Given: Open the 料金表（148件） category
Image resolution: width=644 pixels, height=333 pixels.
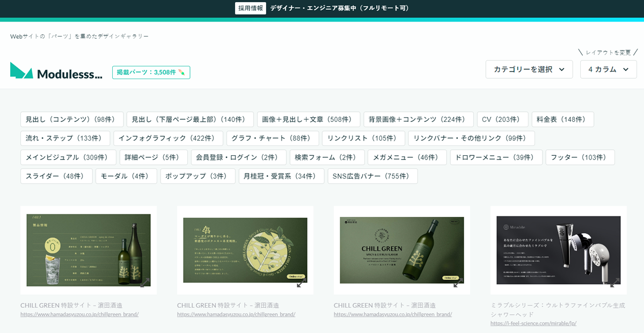Looking at the screenshot, I should (x=563, y=119).
